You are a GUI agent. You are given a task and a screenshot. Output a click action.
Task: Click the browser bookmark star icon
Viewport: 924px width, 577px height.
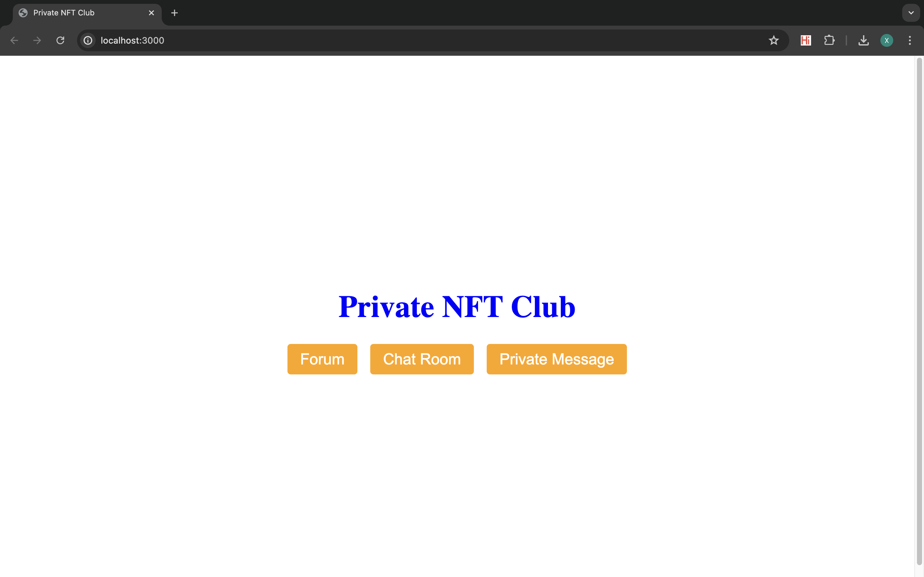774,40
